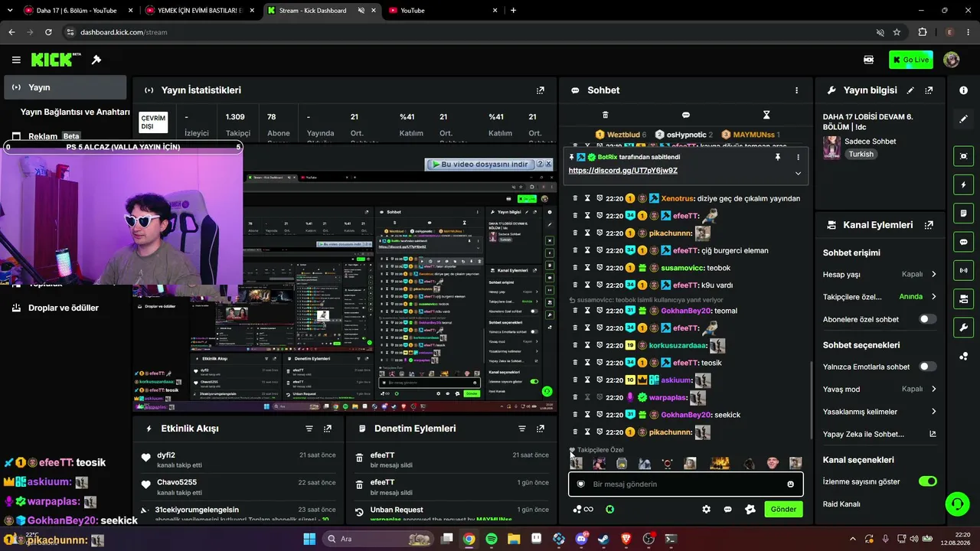This screenshot has width=980, height=551.
Task: Click the message input field
Action: [686, 484]
